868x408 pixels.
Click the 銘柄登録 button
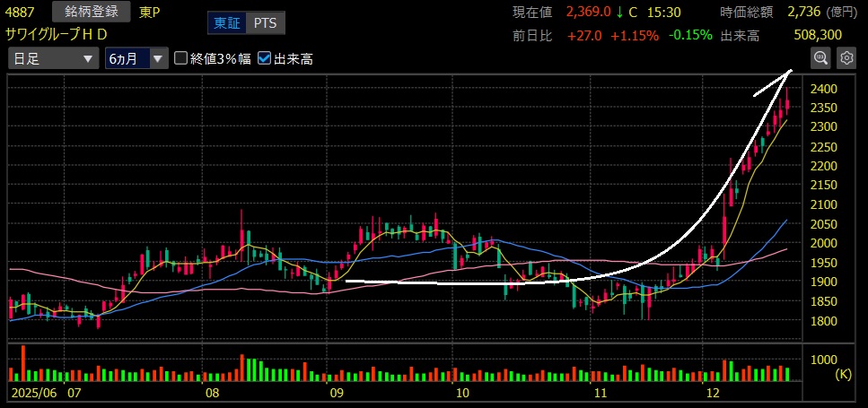click(x=92, y=12)
